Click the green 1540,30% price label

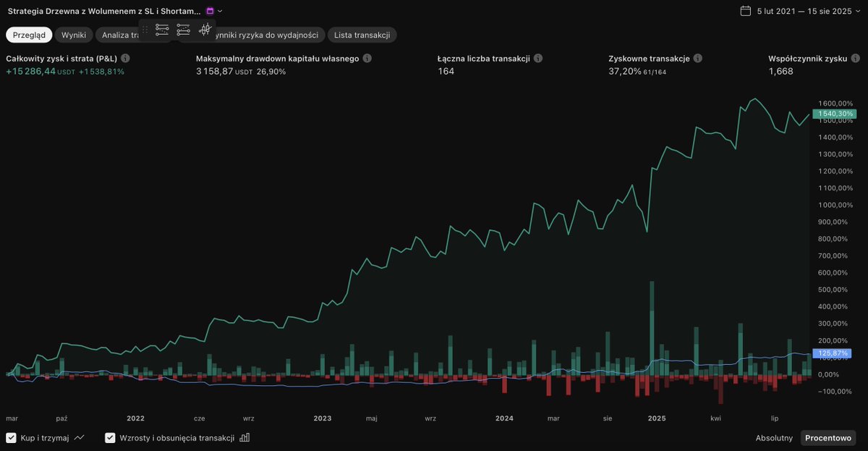pos(834,114)
